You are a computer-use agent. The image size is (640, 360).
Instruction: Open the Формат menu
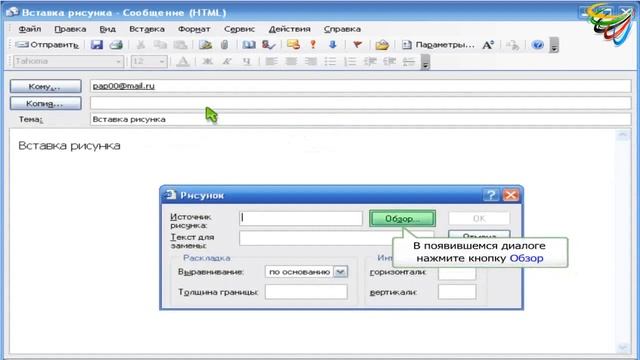[x=194, y=29]
